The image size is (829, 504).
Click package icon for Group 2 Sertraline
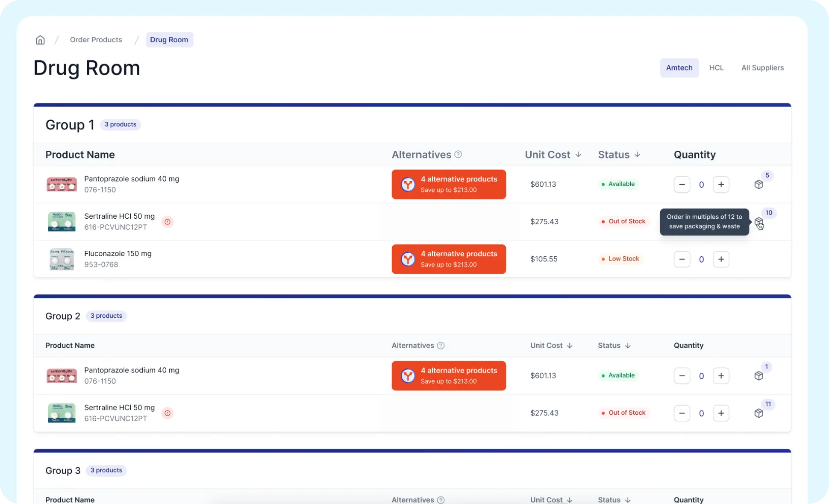point(758,413)
